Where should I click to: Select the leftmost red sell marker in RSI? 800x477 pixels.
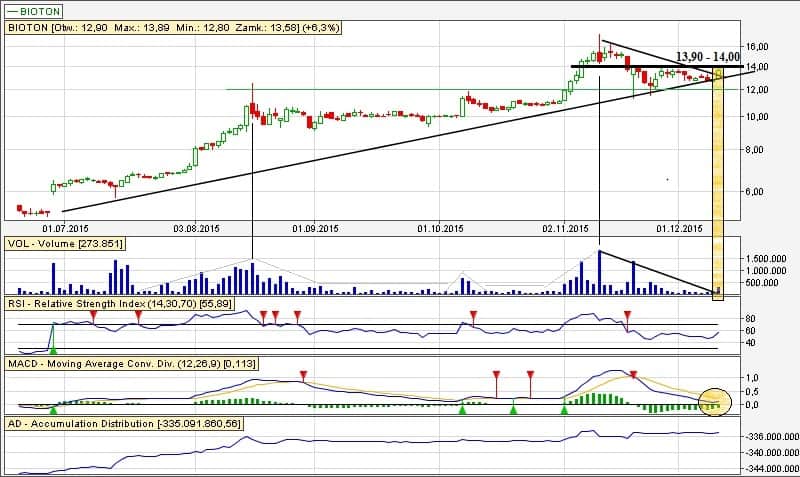pos(93,315)
